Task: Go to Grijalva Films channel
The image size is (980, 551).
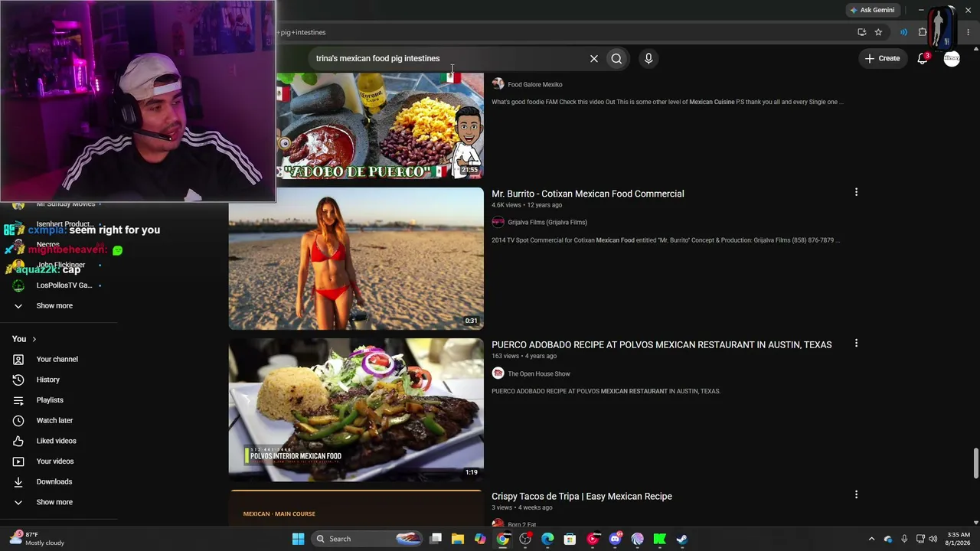Action: coord(547,222)
